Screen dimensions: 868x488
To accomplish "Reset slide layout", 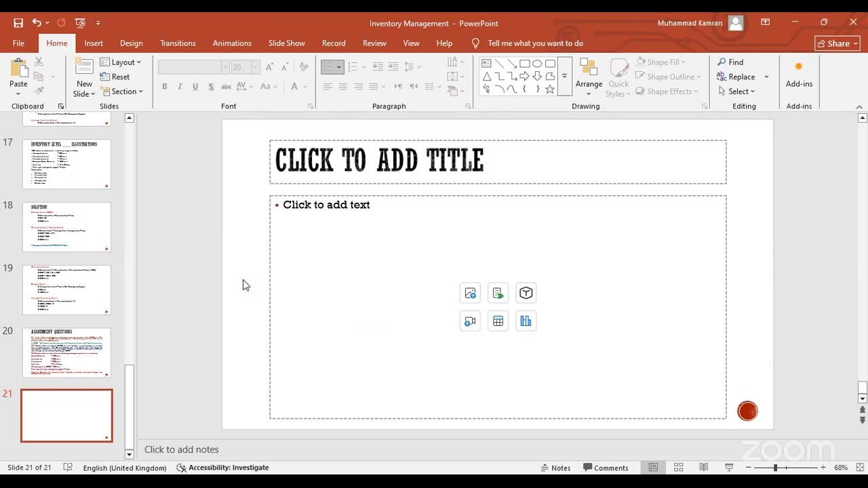I will 115,77.
